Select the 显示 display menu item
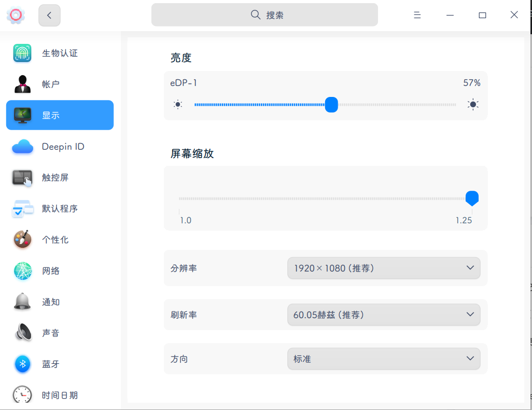Image resolution: width=532 pixels, height=410 pixels. tap(60, 115)
